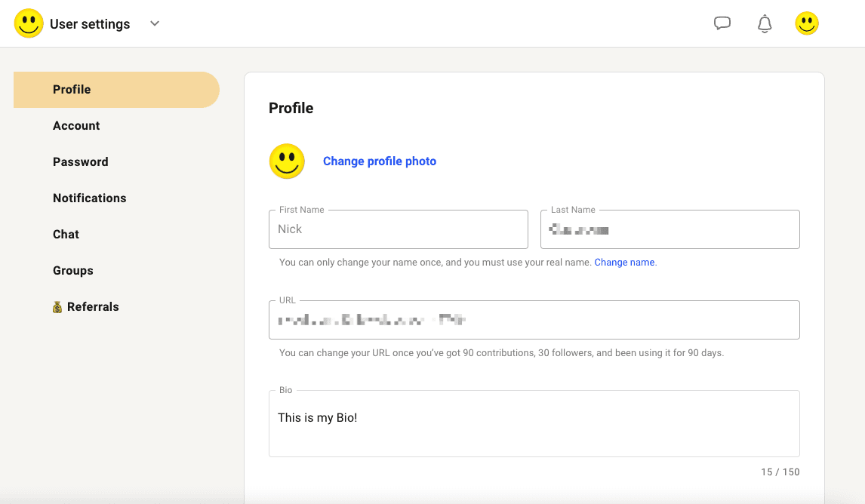This screenshot has height=504, width=865.
Task: Click the user avatar in the header
Action: [807, 23]
